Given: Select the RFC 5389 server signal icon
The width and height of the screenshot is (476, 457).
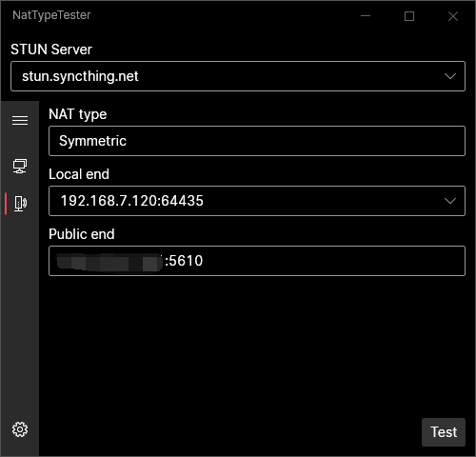Looking at the screenshot, I should tap(20, 204).
